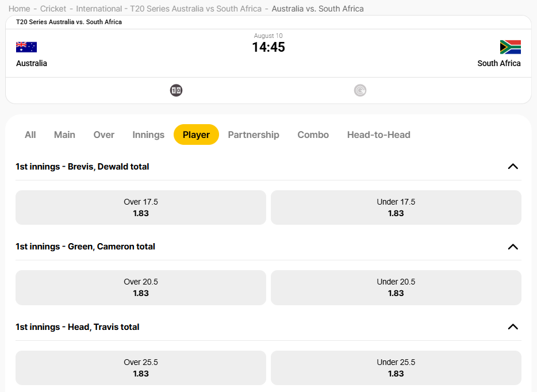This screenshot has height=392, width=537.
Task: Switch to the All markets tab
Action: pos(30,134)
